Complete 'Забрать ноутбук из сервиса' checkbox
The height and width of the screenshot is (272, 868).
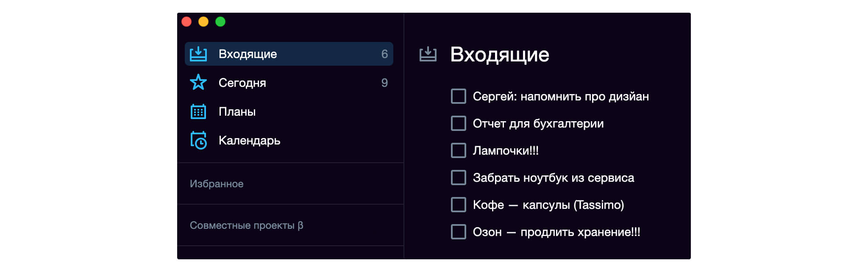(x=458, y=178)
